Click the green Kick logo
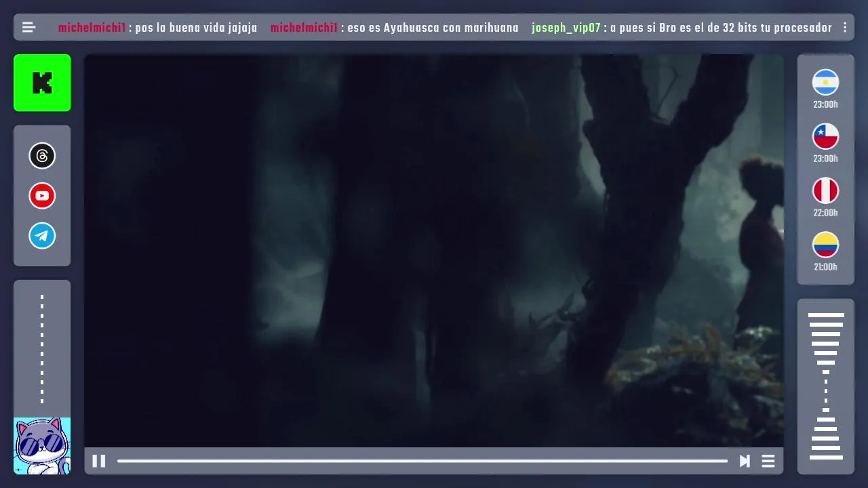The height and width of the screenshot is (488, 868). coord(42,83)
